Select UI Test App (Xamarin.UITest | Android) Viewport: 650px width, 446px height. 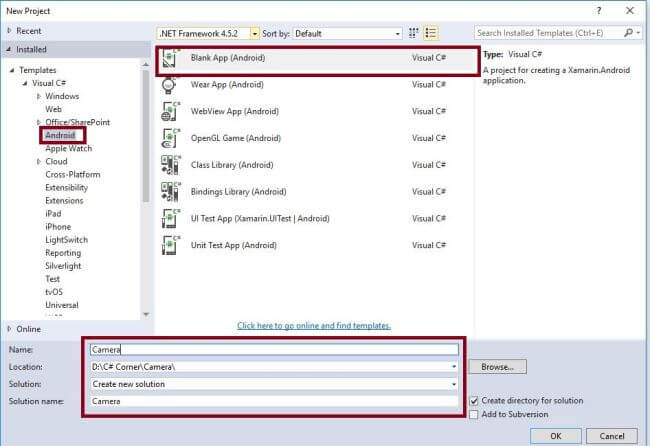(x=260, y=218)
